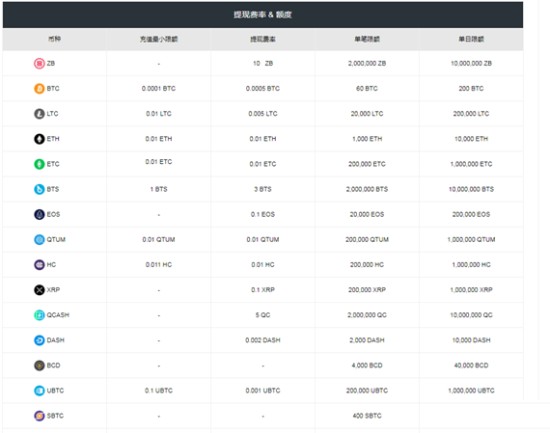This screenshot has height=433, width=550.
Task: Click the green ETC coin icon
Action: coord(39,164)
